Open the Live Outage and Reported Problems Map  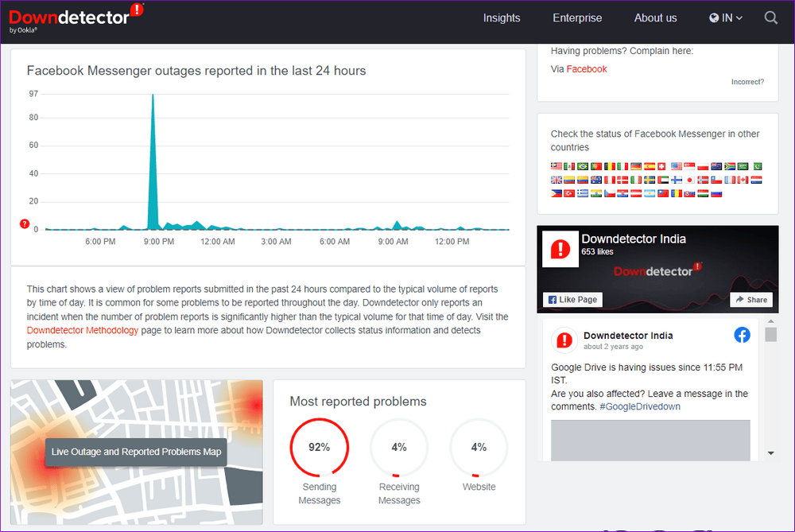135,452
